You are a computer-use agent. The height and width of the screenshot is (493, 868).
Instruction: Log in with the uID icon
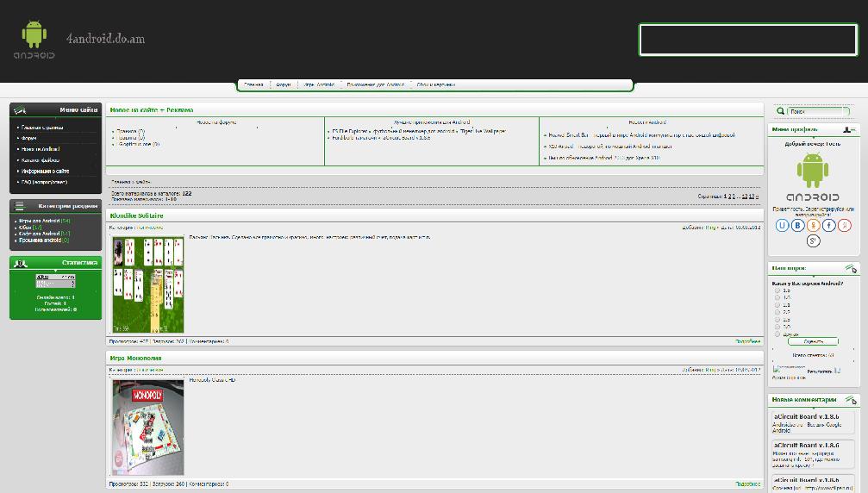click(783, 225)
